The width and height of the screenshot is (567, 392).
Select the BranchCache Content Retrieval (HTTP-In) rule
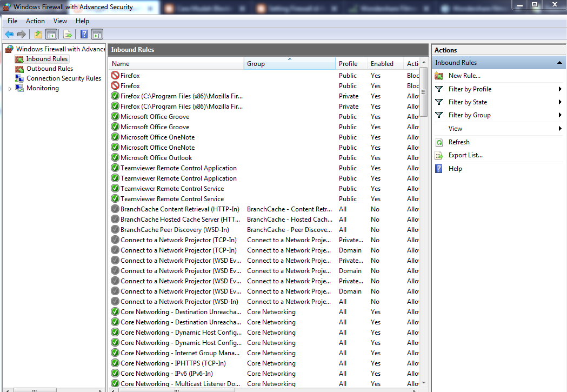[265, 209]
